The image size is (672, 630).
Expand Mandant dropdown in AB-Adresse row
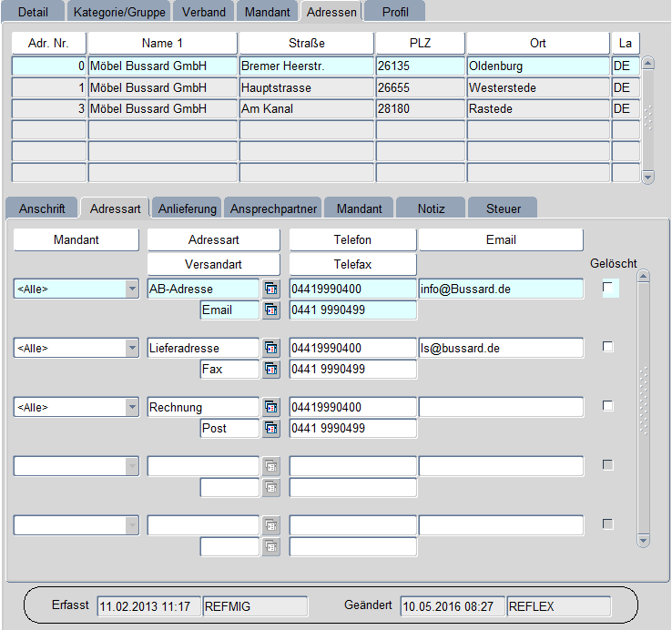[x=131, y=289]
